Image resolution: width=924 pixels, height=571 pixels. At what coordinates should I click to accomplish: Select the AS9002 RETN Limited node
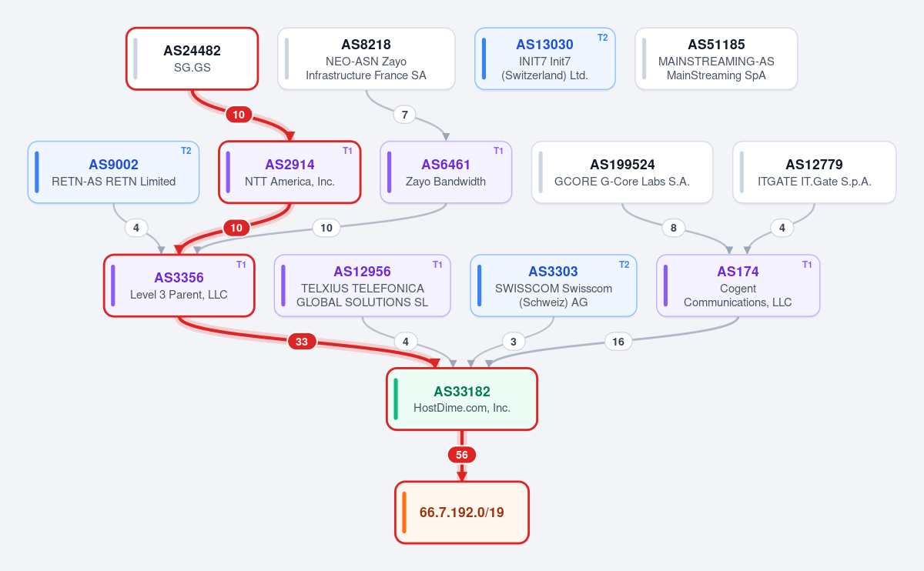[x=114, y=172]
